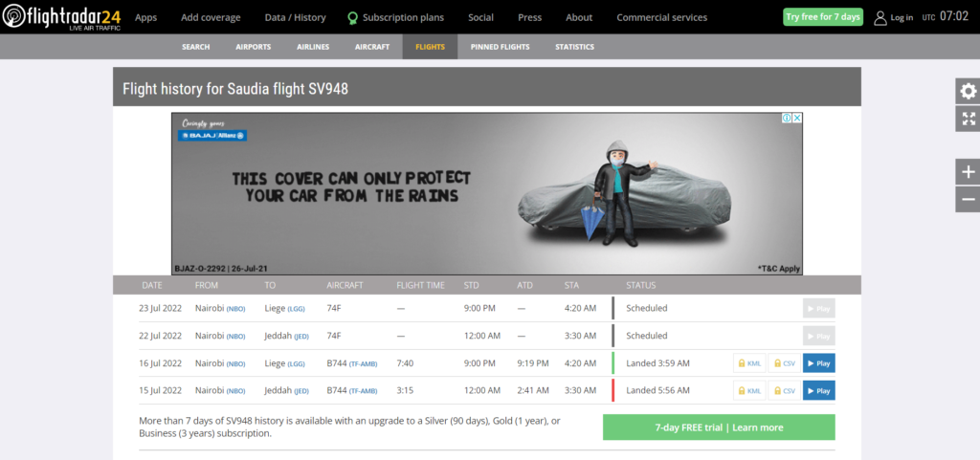Switch to the AIRCRAFT tab
The width and height of the screenshot is (980, 460).
(372, 47)
